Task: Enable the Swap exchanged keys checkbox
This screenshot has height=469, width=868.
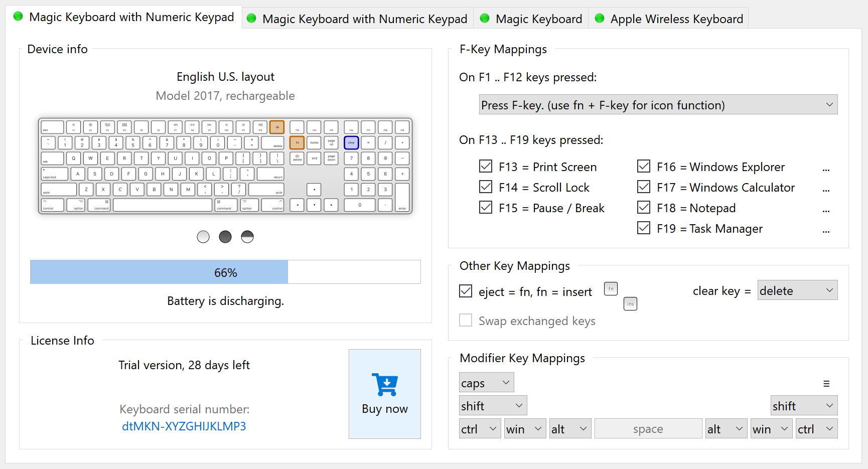Action: [466, 320]
